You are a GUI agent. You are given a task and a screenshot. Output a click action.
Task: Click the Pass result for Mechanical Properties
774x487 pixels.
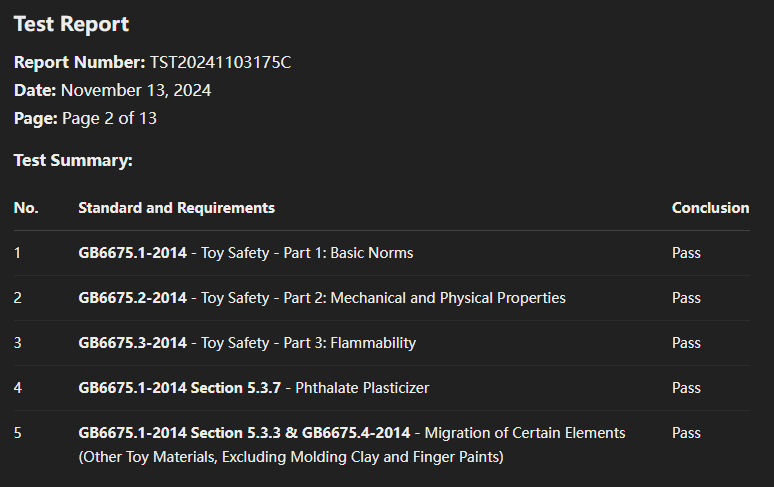pos(686,298)
